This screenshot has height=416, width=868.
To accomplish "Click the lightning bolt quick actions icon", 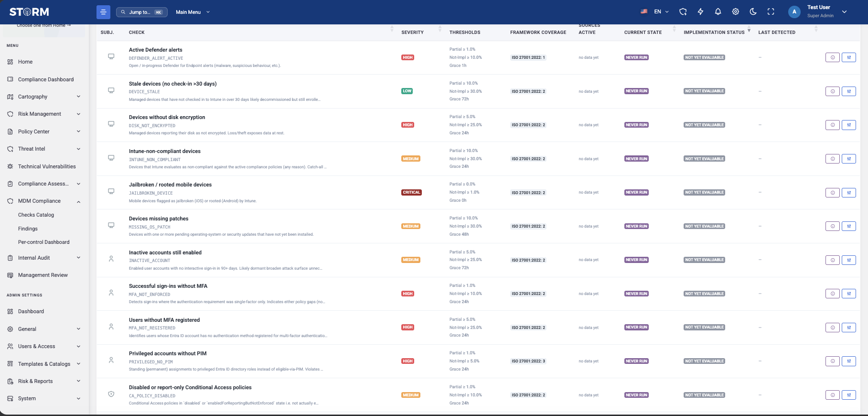I will (x=700, y=12).
